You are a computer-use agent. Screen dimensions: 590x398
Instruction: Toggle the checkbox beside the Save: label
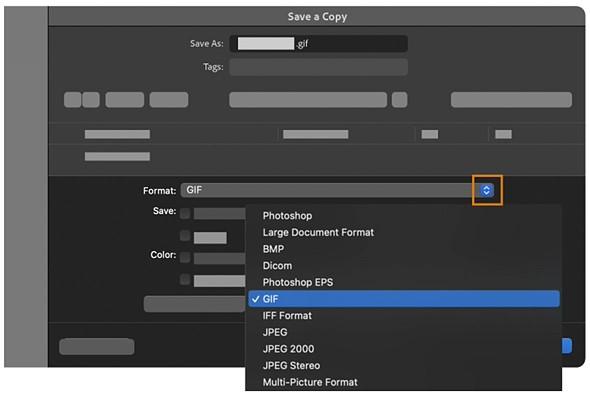[x=185, y=213]
